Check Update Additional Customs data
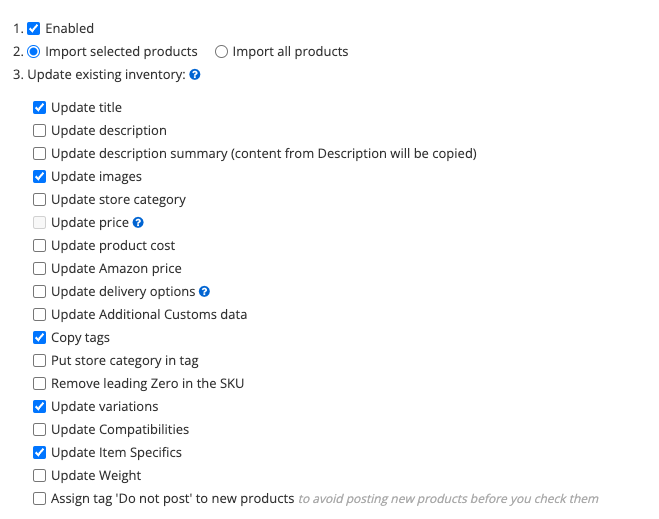The height and width of the screenshot is (519, 659). coord(40,315)
